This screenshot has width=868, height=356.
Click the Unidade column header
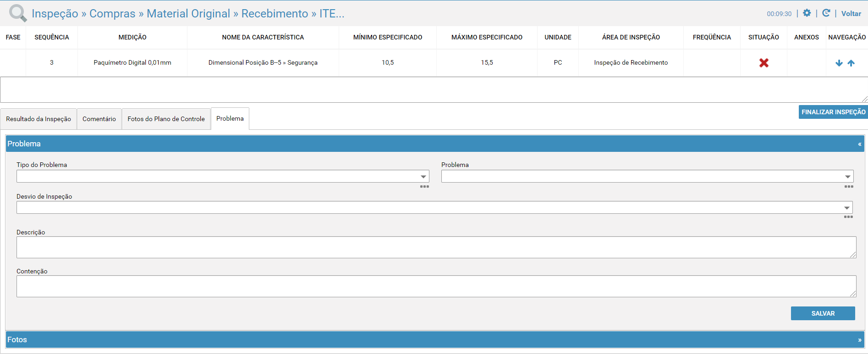[x=558, y=37]
